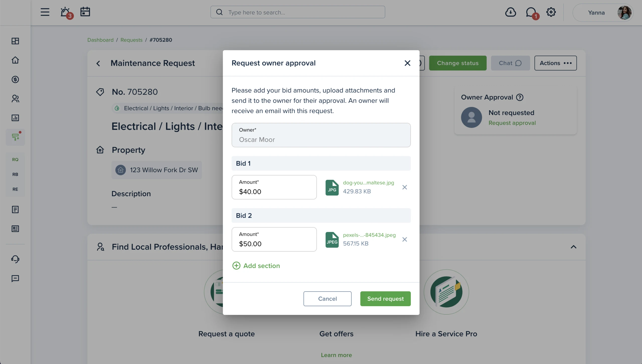Image resolution: width=642 pixels, height=364 pixels.
Task: Click the Cancel button
Action: (x=327, y=299)
